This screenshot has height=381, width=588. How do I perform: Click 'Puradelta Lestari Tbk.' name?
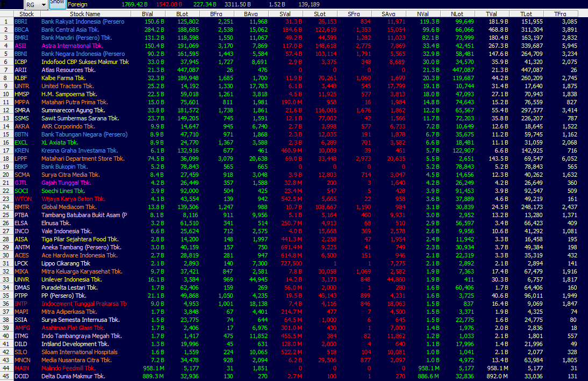pos(69,287)
